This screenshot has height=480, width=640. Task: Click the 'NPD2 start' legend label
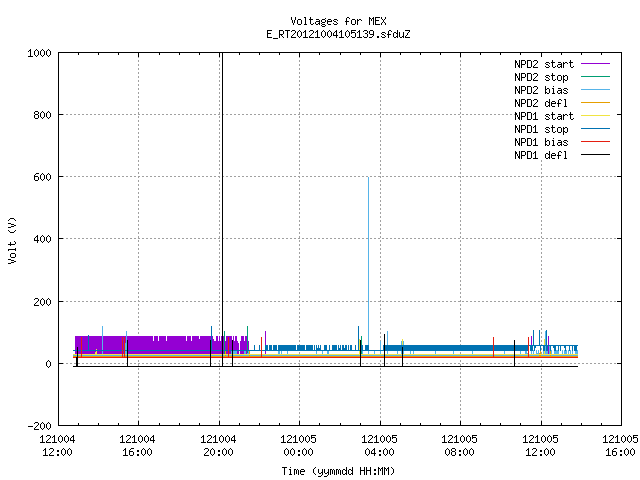(544, 64)
